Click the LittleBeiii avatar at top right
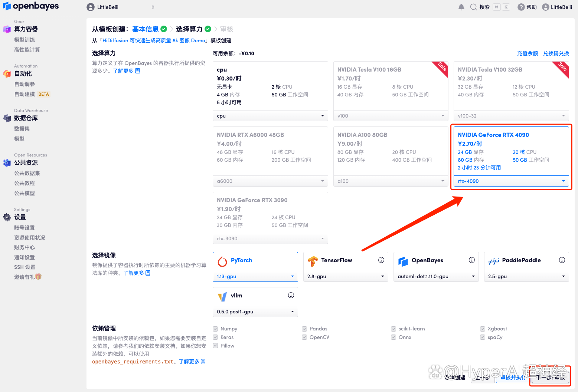 pos(545,7)
